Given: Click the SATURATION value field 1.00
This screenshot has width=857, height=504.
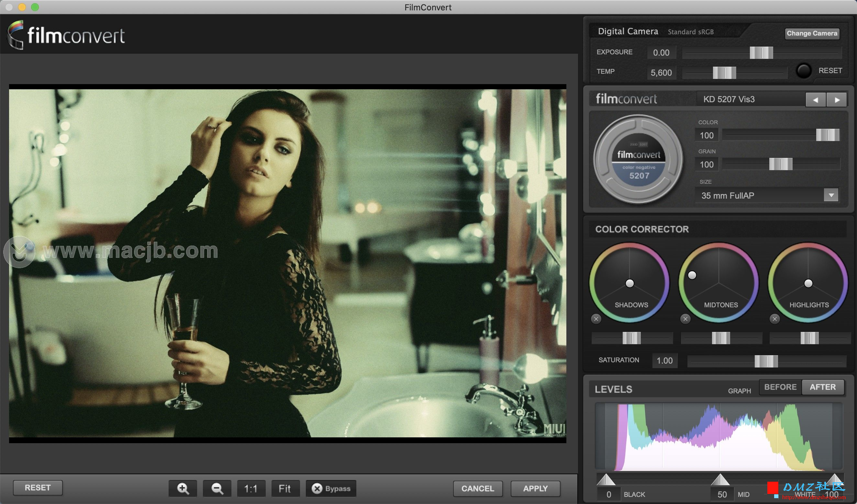Looking at the screenshot, I should click(664, 361).
